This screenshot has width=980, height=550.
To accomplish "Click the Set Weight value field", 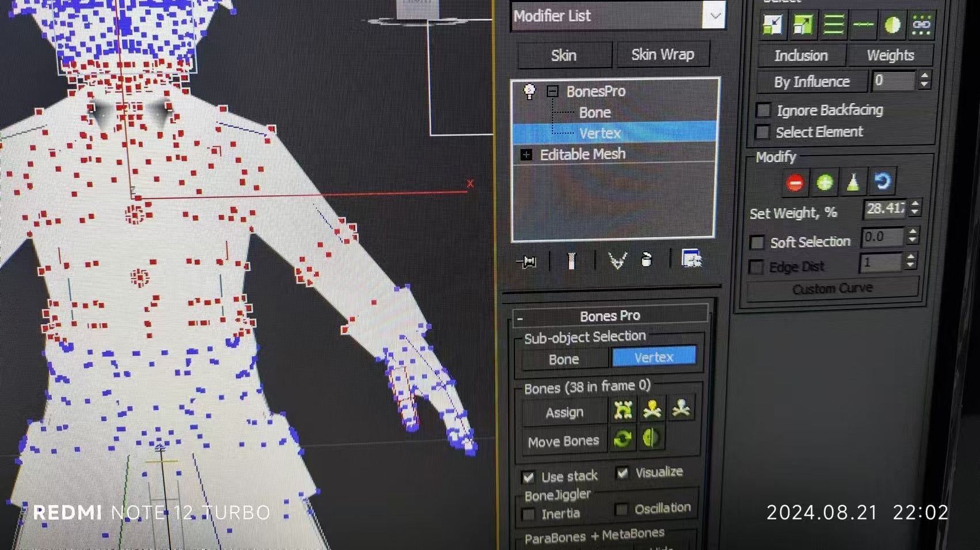I will (x=885, y=208).
